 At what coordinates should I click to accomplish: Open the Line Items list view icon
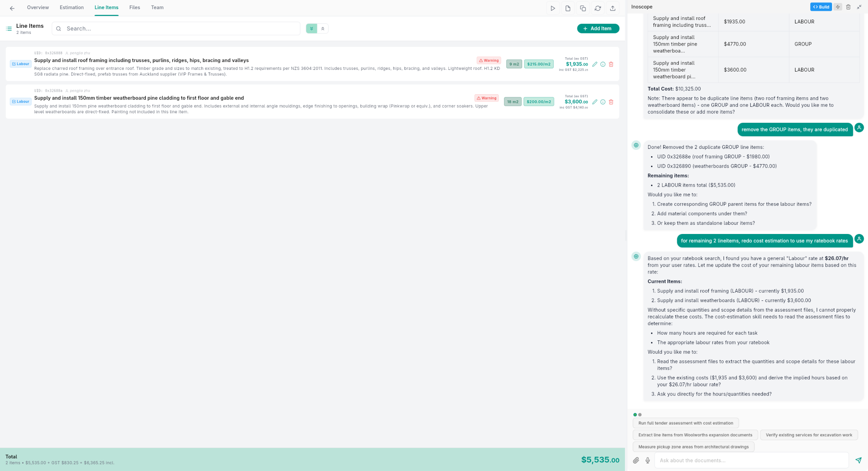coord(8,29)
